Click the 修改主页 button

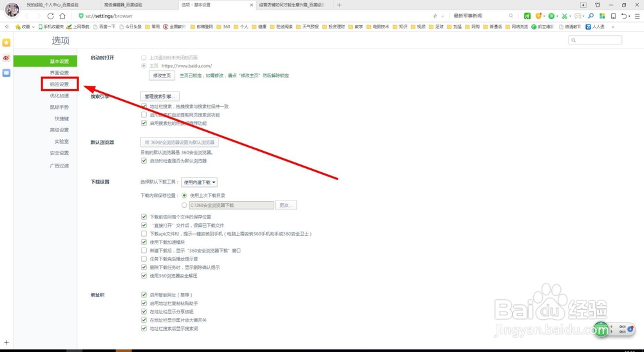(162, 75)
